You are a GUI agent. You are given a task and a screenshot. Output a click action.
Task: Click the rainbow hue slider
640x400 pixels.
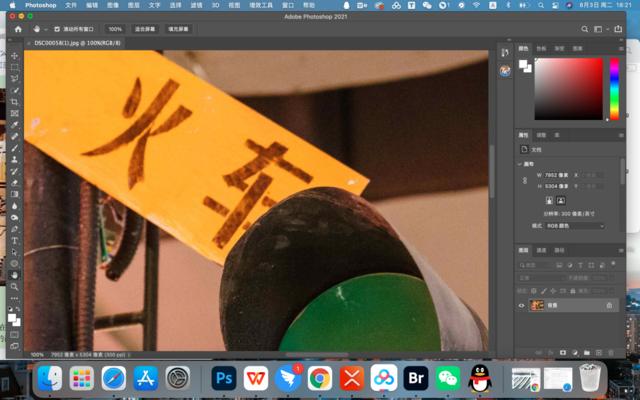(614, 89)
